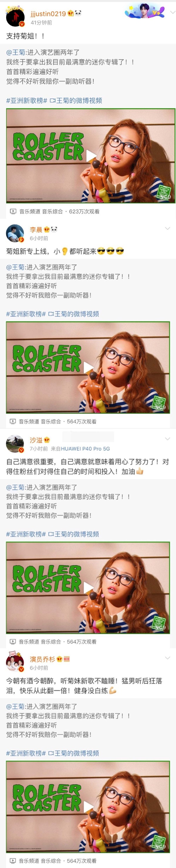Open 演员乔杉 username link
The image size is (176, 868).
[42, 659]
